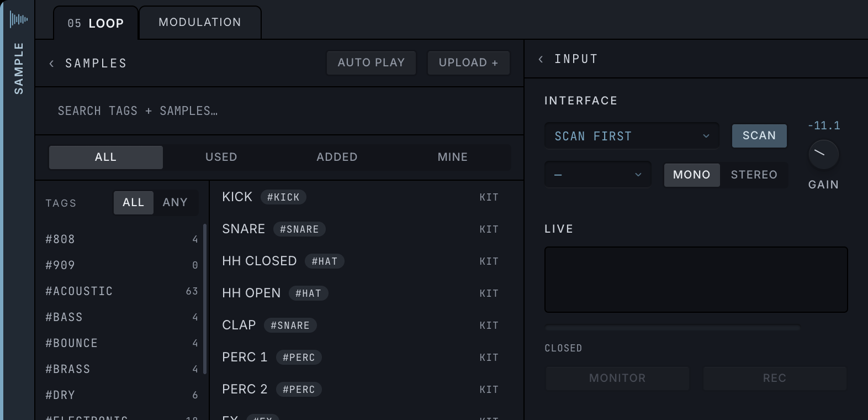Filter by the #BOUNCE tag

pos(121,343)
